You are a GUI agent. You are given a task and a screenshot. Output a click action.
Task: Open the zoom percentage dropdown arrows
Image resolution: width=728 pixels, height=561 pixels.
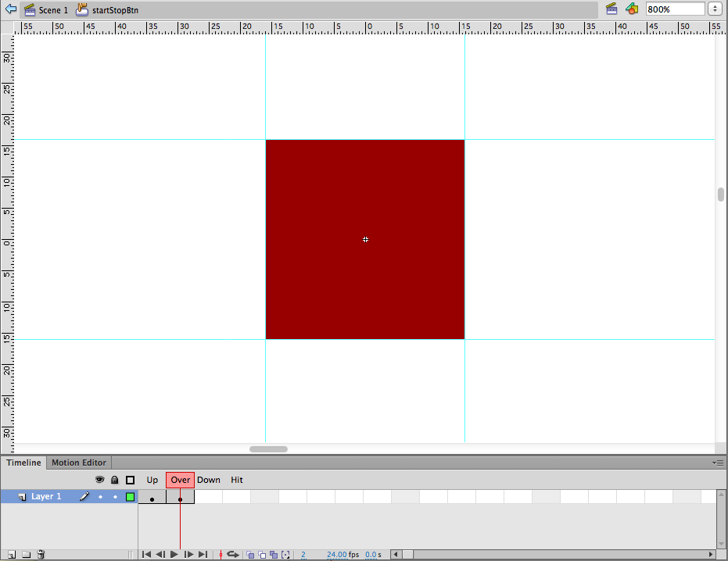[x=715, y=9]
